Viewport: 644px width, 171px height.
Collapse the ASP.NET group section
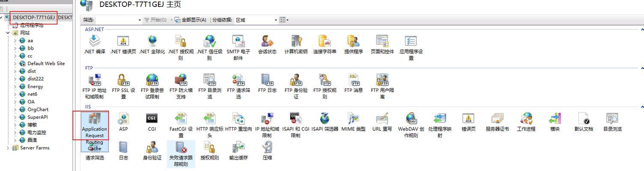click(642, 29)
